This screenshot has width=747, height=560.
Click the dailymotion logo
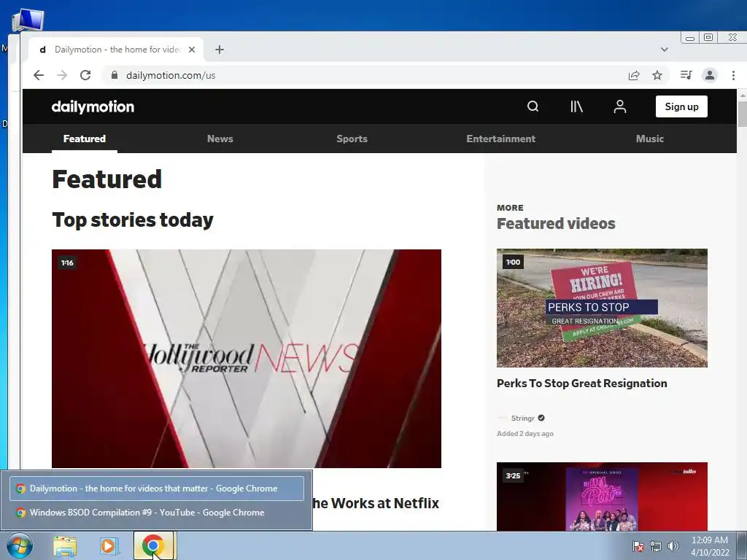pyautogui.click(x=93, y=106)
